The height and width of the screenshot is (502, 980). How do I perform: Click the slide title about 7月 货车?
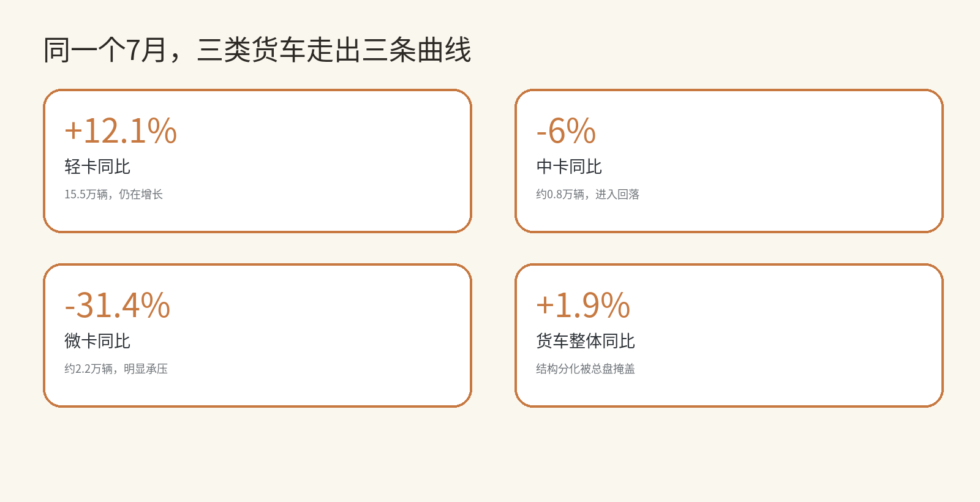(257, 50)
